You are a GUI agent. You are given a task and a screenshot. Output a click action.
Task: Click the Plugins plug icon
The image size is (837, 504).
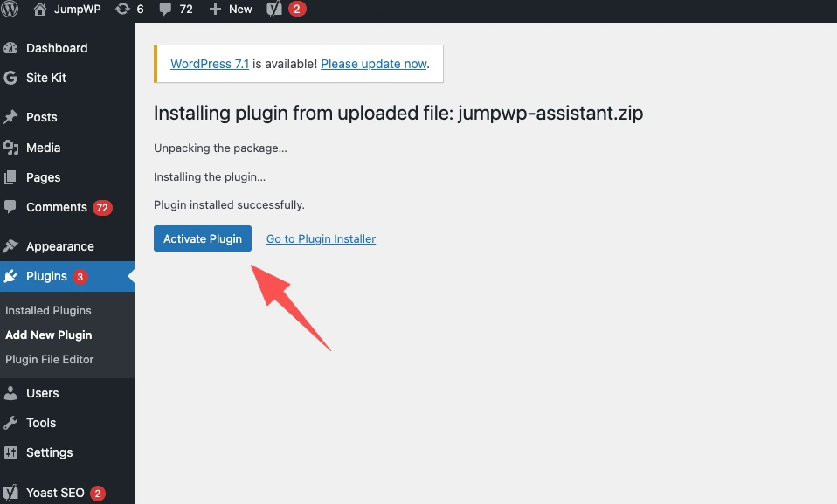point(10,276)
